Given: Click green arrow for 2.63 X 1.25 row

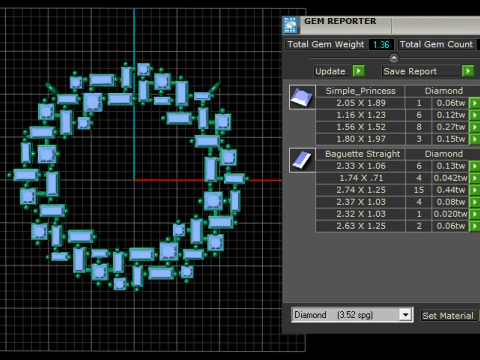Looking at the screenshot, I should point(474,226).
